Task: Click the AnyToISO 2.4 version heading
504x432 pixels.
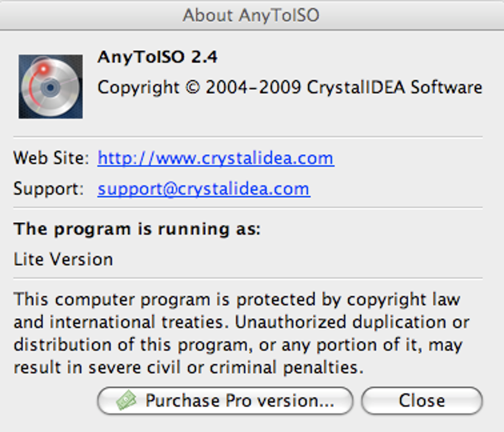Action: tap(157, 57)
